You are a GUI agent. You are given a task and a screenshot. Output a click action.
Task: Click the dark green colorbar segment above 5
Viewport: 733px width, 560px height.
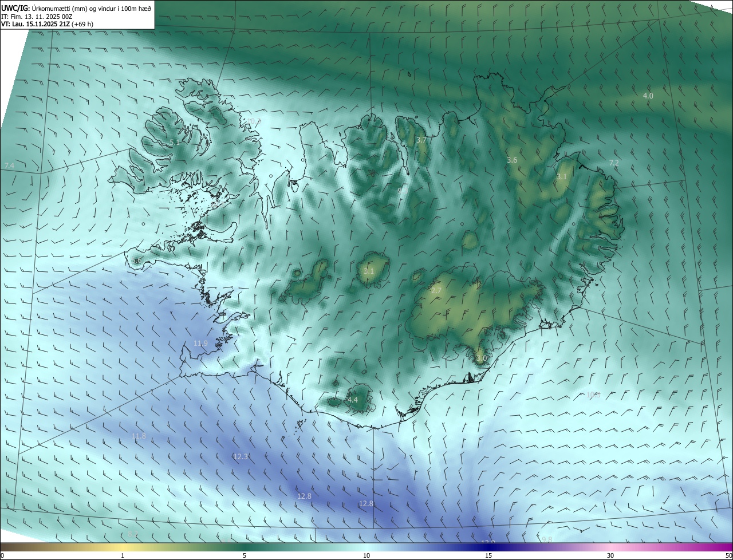(245, 547)
